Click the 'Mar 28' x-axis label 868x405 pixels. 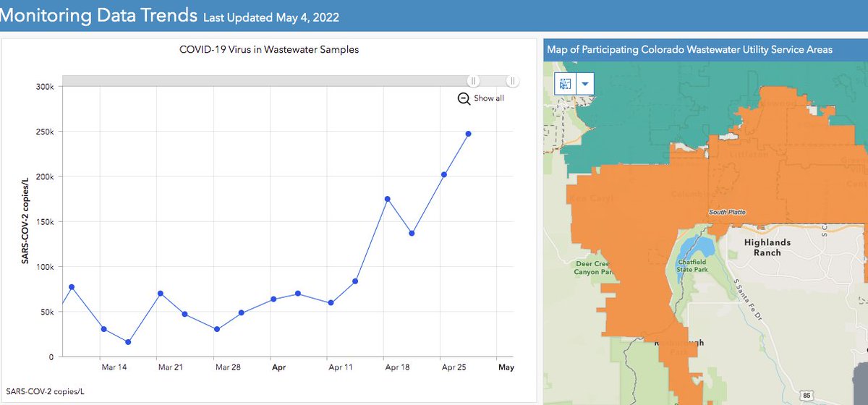[x=227, y=367]
